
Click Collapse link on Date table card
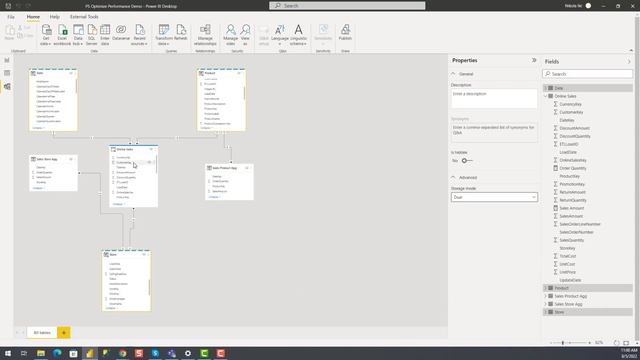(x=38, y=128)
